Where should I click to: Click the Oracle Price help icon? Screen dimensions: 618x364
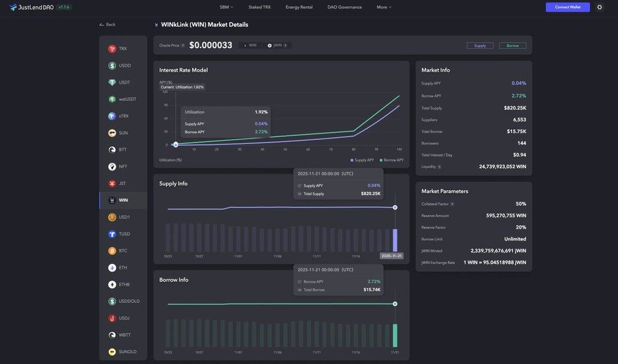pyautogui.click(x=183, y=45)
